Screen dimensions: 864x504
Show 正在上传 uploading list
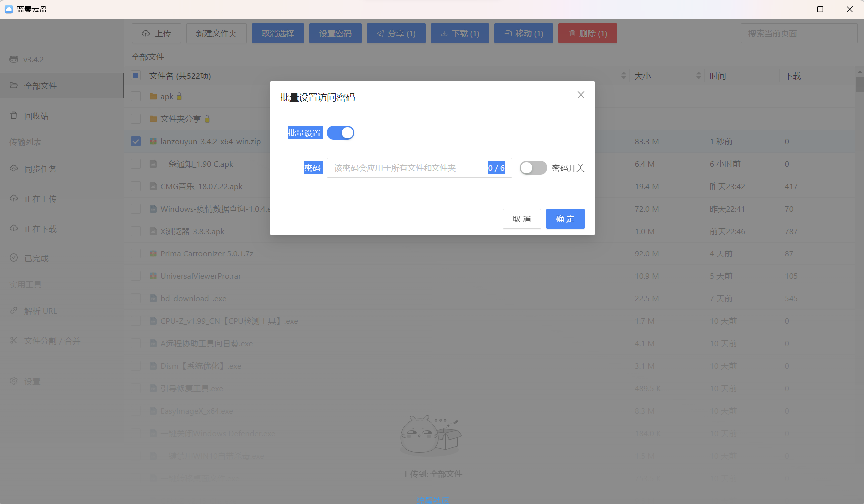pyautogui.click(x=62, y=199)
